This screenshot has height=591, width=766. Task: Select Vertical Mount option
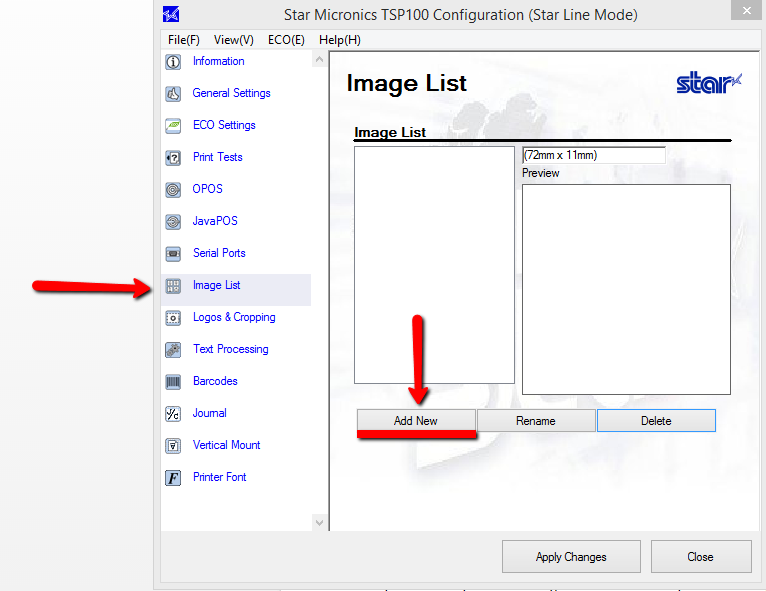pos(226,444)
